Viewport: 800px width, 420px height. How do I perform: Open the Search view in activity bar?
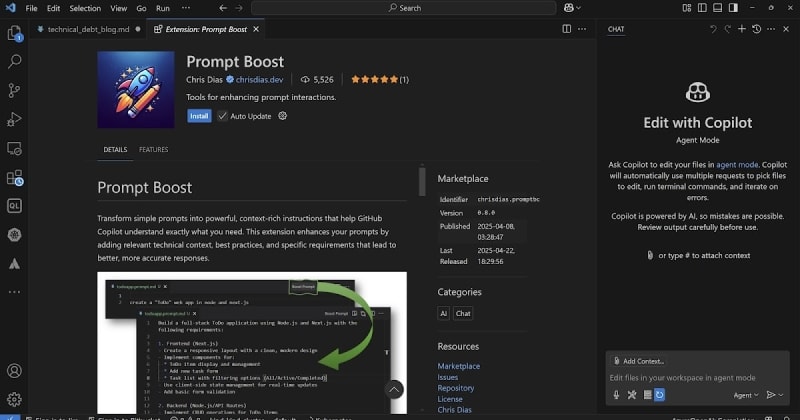[14, 62]
